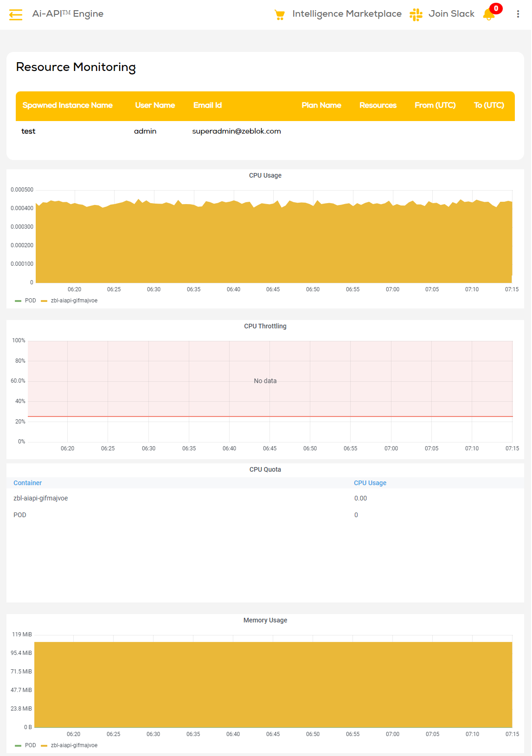Open the three-dot more options menu
Viewport: 532px width, 756px height.
click(518, 14)
